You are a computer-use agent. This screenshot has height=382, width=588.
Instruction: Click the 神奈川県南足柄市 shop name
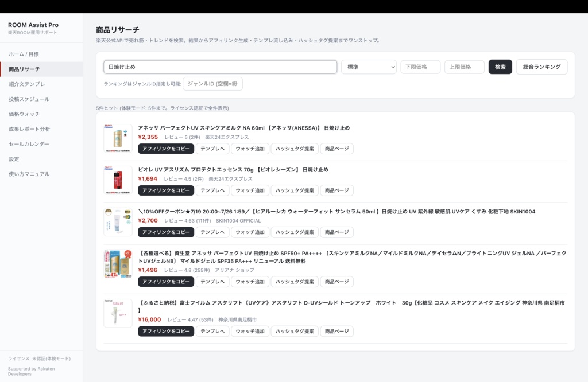pyautogui.click(x=237, y=320)
